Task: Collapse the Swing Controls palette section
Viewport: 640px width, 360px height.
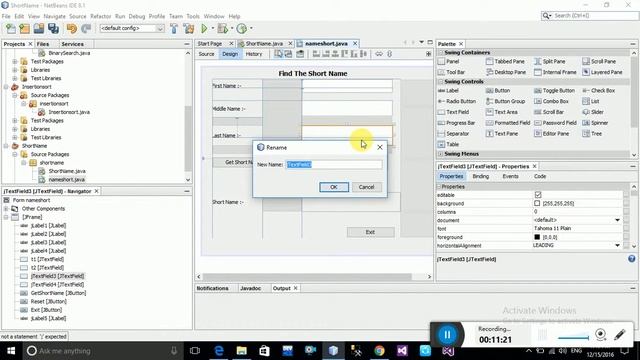Action: point(440,82)
